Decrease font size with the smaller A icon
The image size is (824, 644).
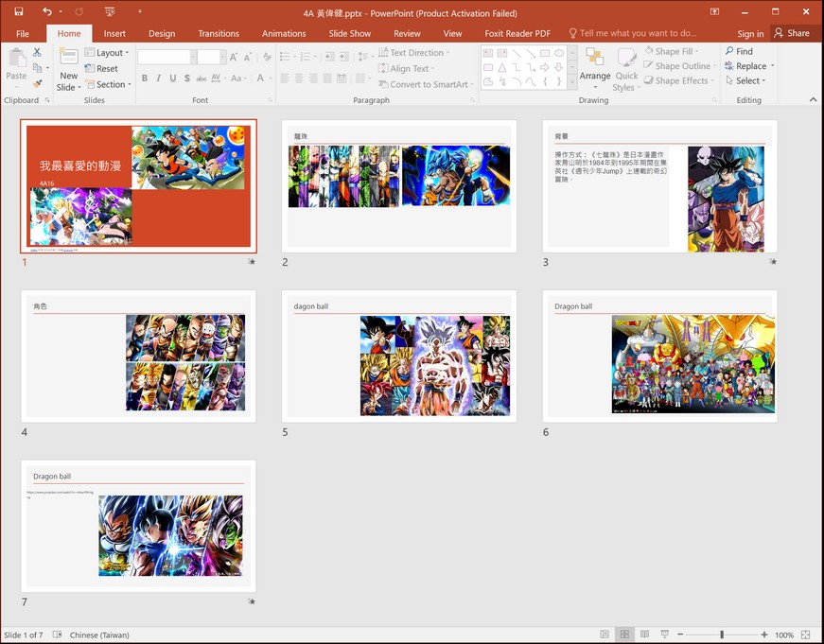(248, 57)
